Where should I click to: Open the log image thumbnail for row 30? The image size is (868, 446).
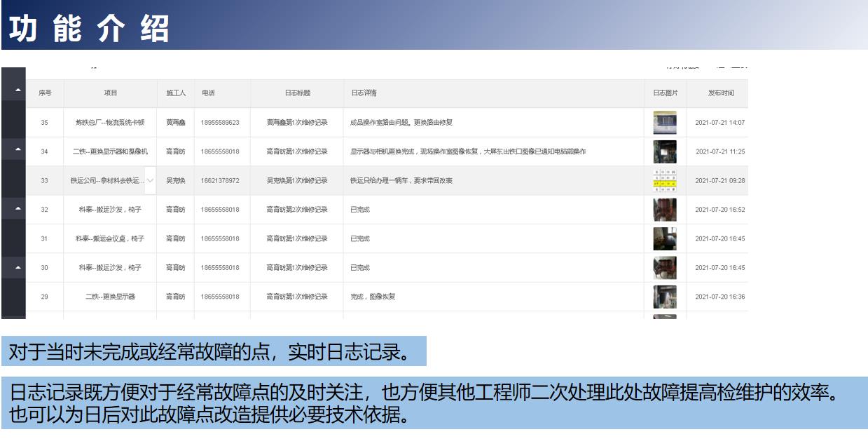[664, 268]
